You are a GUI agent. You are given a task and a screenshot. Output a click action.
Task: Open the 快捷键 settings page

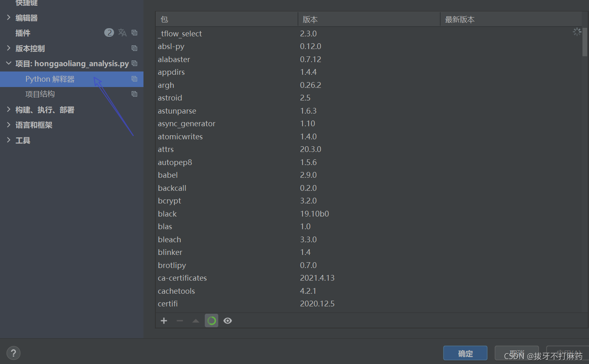coord(26,3)
